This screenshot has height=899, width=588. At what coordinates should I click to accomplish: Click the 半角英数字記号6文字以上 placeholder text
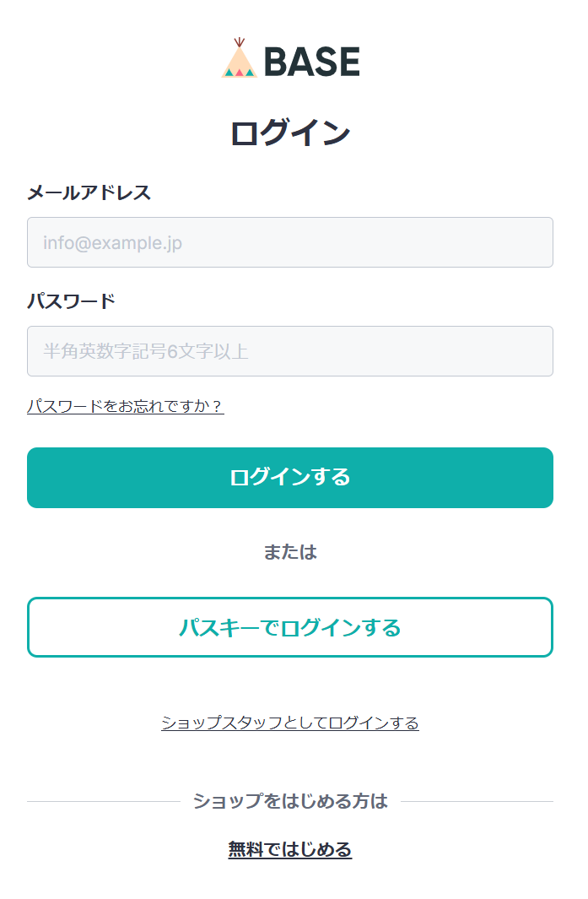click(x=146, y=351)
